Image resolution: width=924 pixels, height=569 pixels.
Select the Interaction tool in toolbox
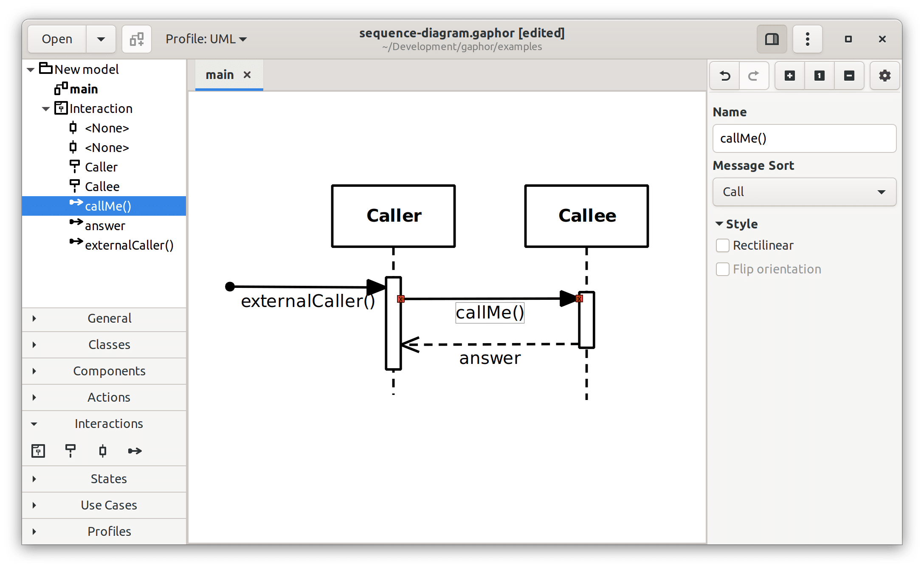(38, 451)
